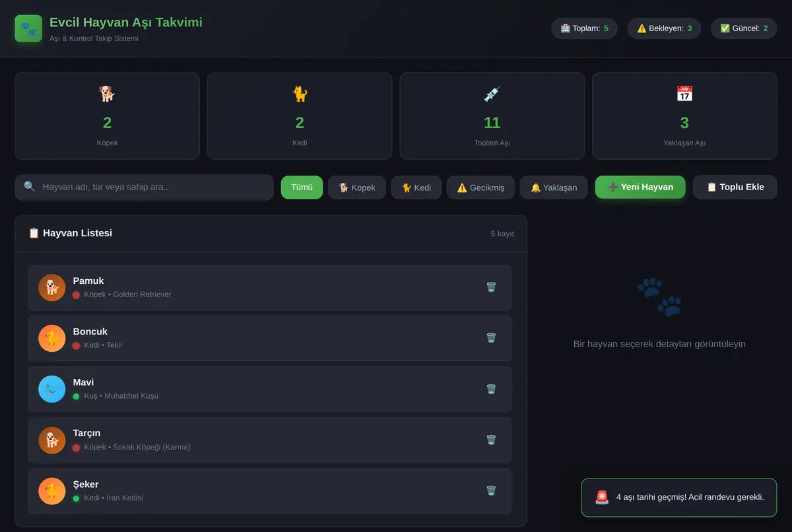The image size is (792, 532).
Task: Click Pamuk's dog avatar icon
Action: pos(52,288)
